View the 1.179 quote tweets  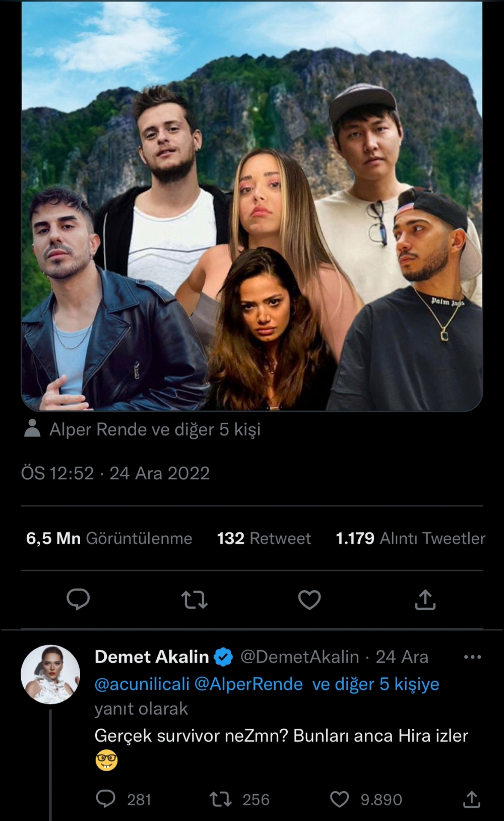[x=410, y=538]
